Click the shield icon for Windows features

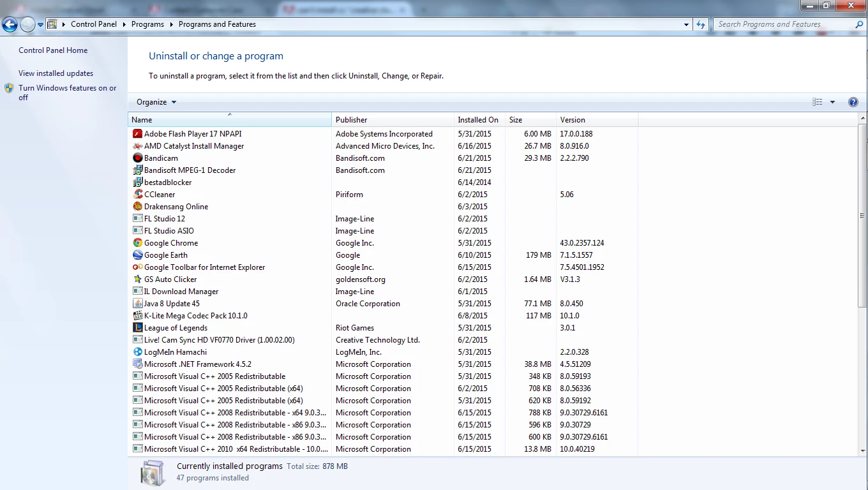pyautogui.click(x=9, y=88)
